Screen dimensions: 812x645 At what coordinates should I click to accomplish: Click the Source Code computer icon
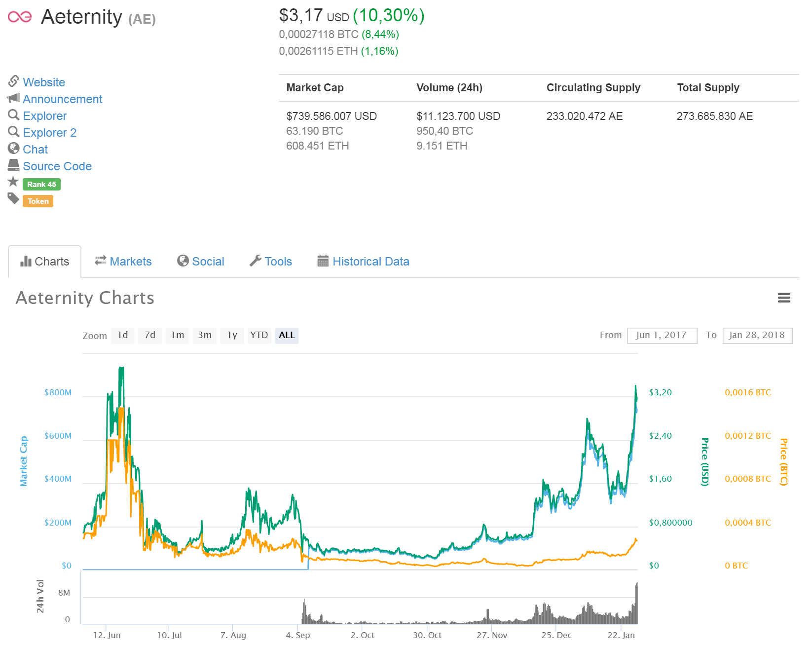(13, 165)
